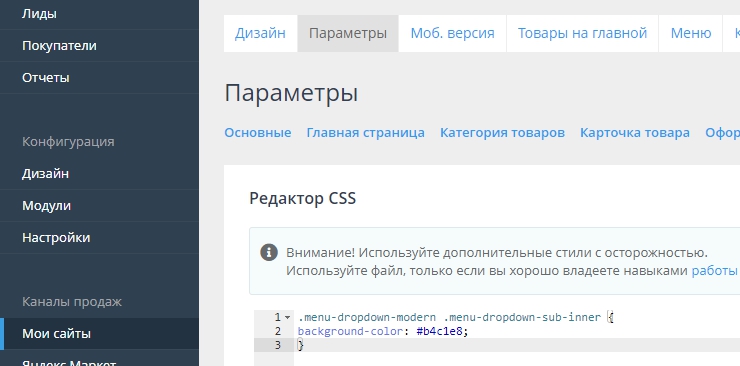Open the Дизайн tab
The image size is (740, 366).
pos(261,33)
